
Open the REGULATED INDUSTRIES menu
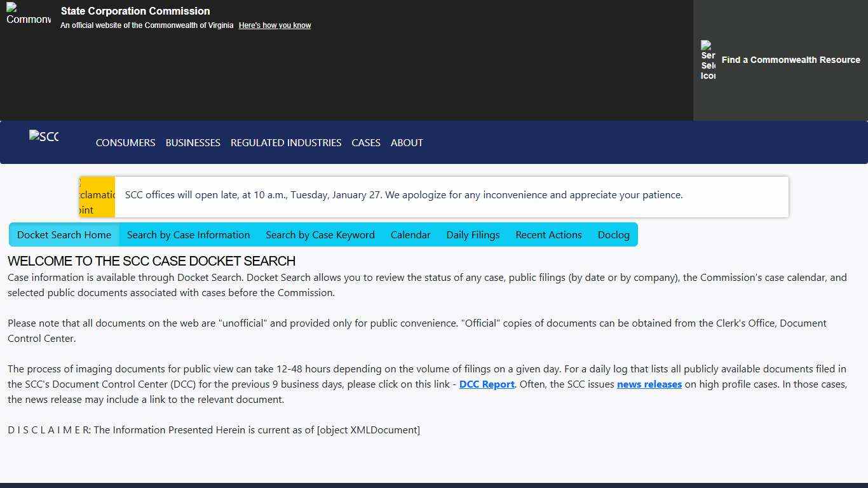tap(286, 142)
